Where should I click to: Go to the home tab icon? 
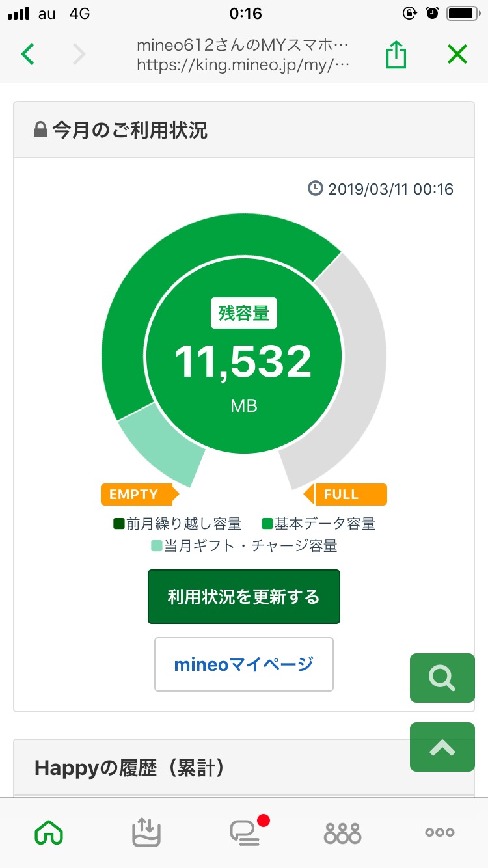[49, 832]
